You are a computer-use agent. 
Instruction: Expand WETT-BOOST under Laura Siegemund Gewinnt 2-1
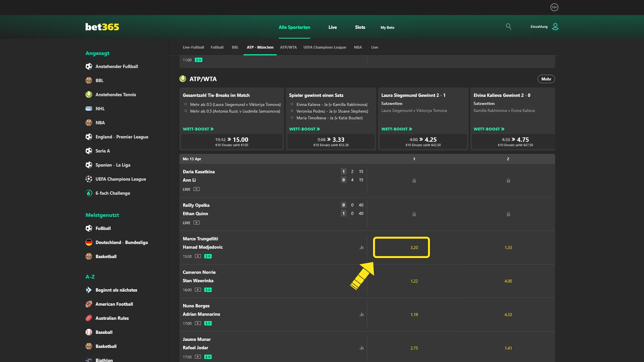coord(396,129)
